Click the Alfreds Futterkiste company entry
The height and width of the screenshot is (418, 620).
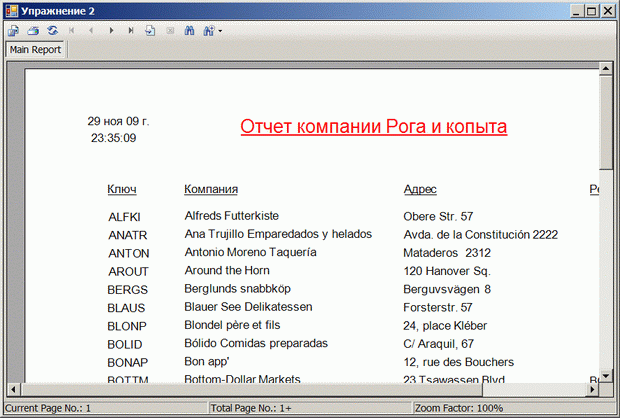pyautogui.click(x=231, y=216)
